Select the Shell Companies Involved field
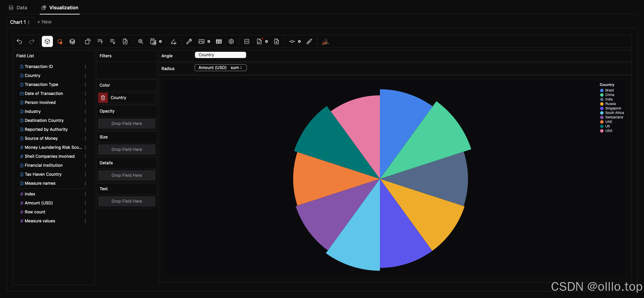Image resolution: width=644 pixels, height=298 pixels. coord(50,156)
